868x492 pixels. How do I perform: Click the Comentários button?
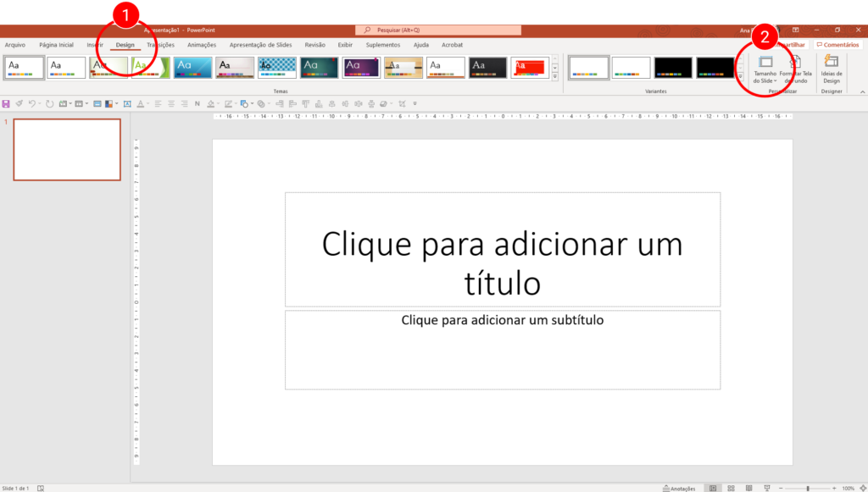tap(837, 44)
